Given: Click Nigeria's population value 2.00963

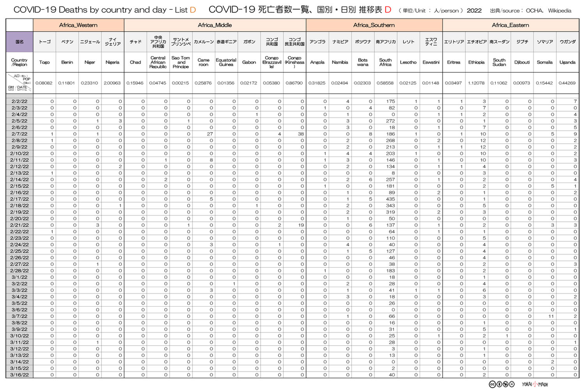Looking at the screenshot, I should point(113,83).
